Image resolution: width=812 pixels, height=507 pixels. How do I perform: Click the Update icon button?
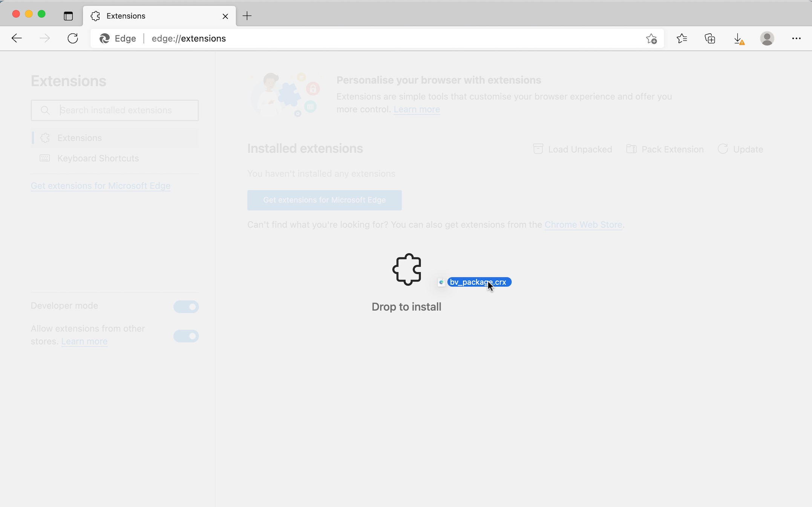[x=723, y=149]
